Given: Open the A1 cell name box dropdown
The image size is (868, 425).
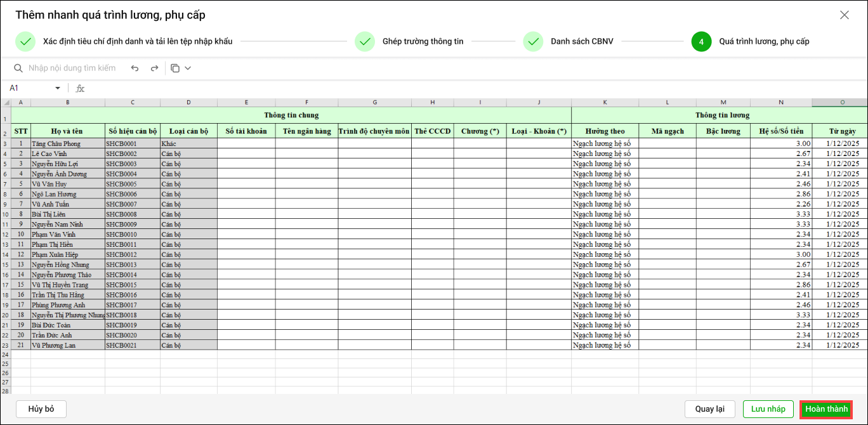Looking at the screenshot, I should 58,88.
